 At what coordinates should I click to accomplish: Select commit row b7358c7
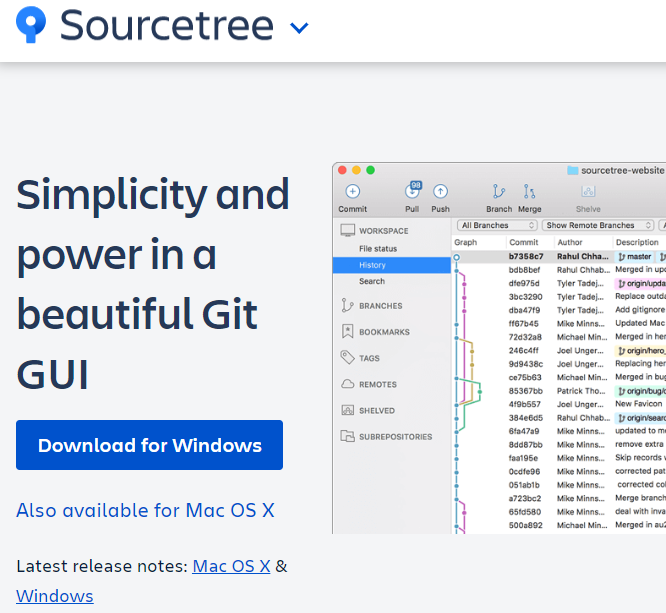(559, 257)
